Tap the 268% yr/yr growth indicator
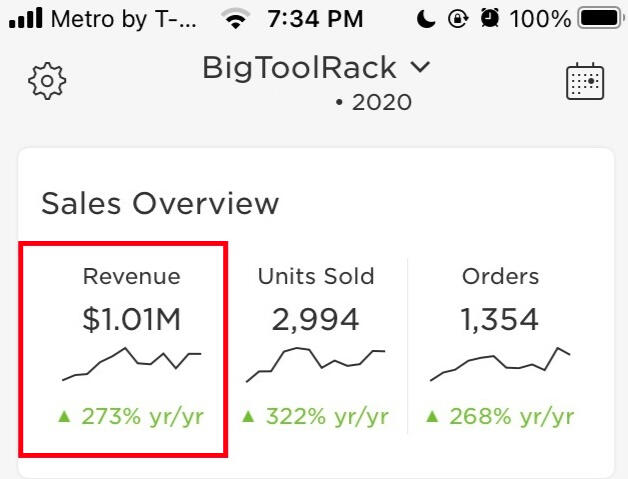 [500, 417]
